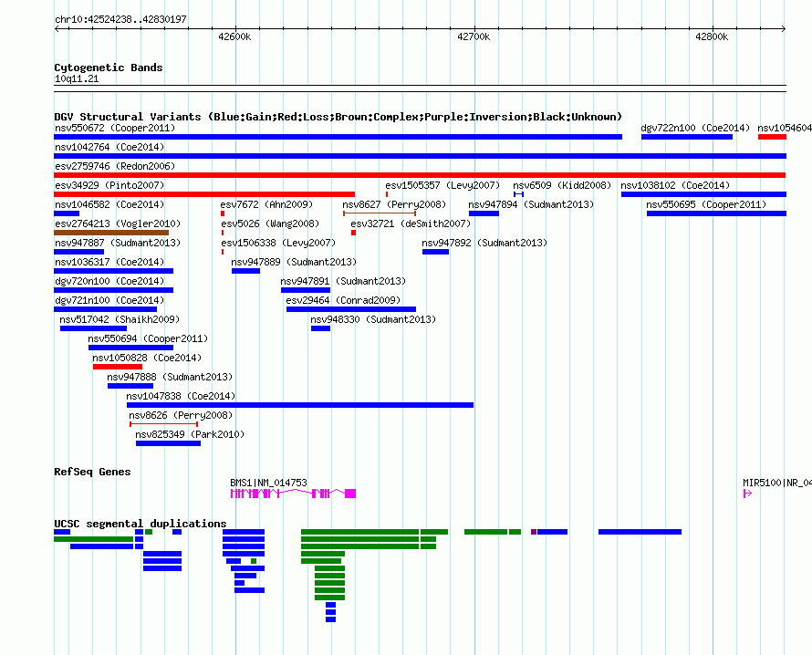Click the esv5026 (Wang2008) label
Viewport: 812px width, 655px height.
pos(270,224)
